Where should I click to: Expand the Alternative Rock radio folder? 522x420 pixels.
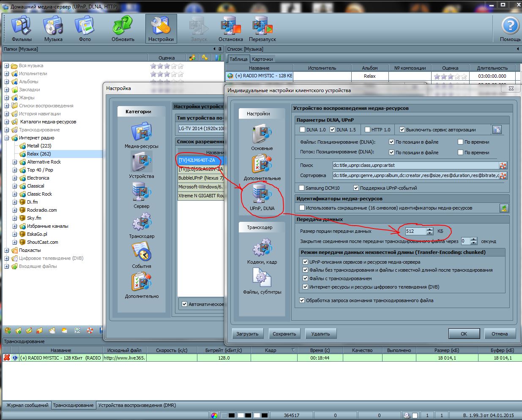[x=15, y=162]
